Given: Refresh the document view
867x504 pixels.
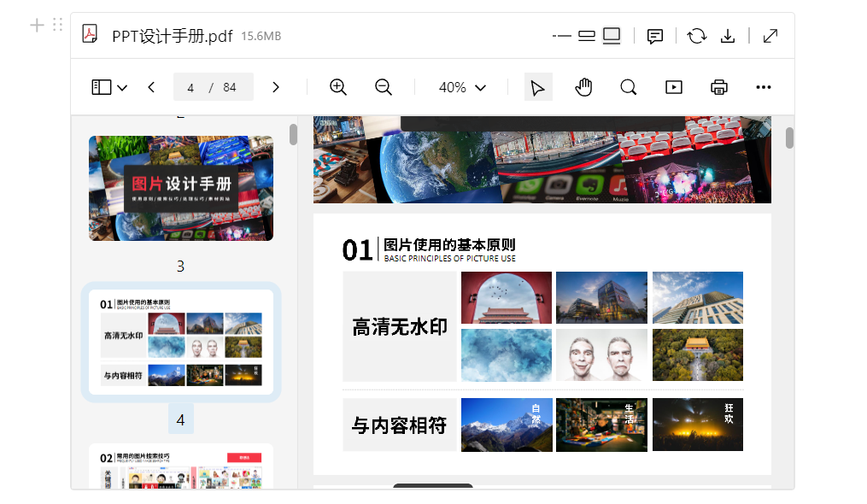Looking at the screenshot, I should point(696,36).
